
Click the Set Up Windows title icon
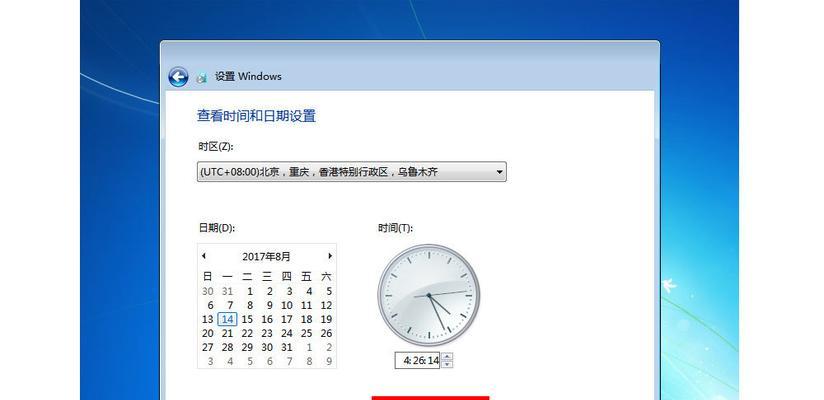(201, 77)
